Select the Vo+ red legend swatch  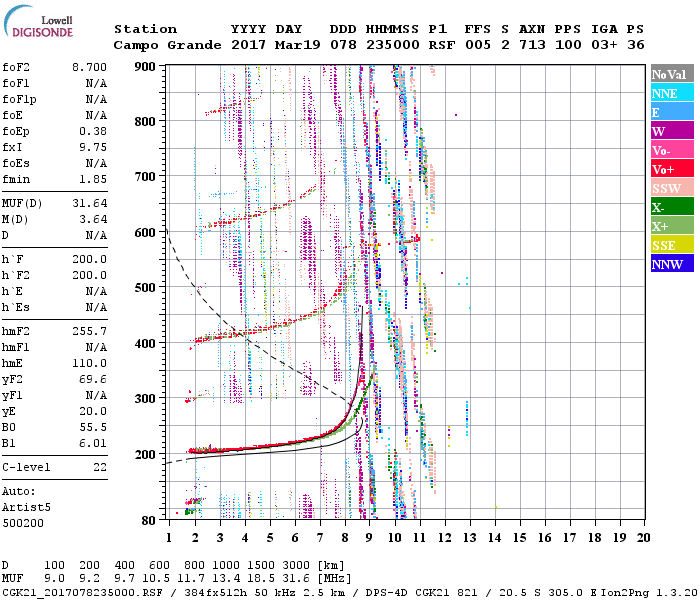pyautogui.click(x=672, y=169)
